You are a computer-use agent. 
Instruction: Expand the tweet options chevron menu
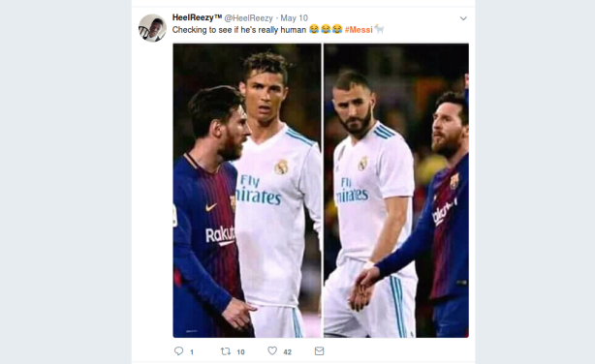[463, 18]
